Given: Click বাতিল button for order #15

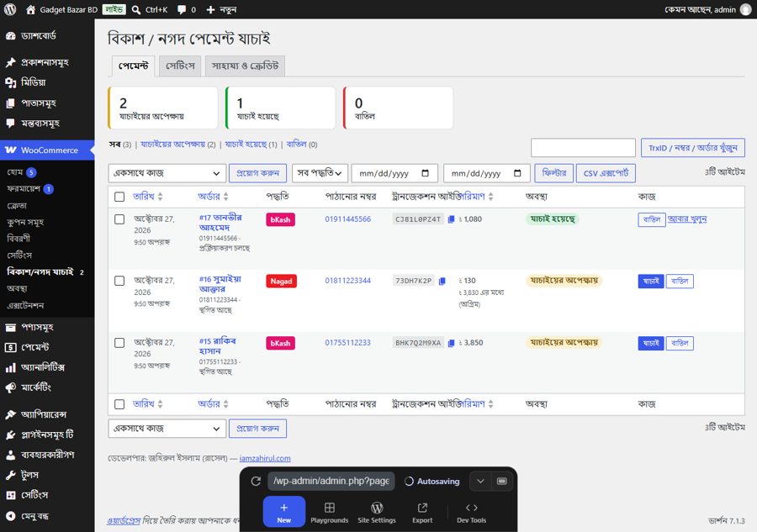Looking at the screenshot, I should (680, 343).
